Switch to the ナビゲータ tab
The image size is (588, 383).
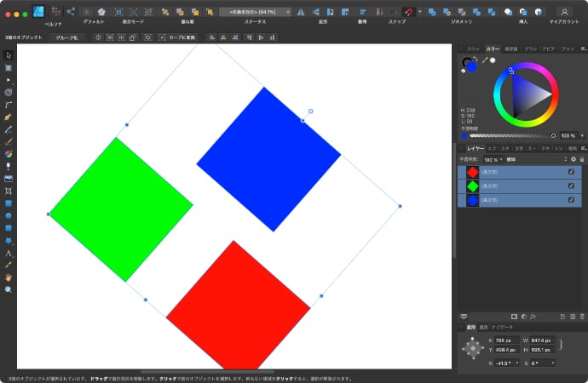pyautogui.click(x=502, y=327)
